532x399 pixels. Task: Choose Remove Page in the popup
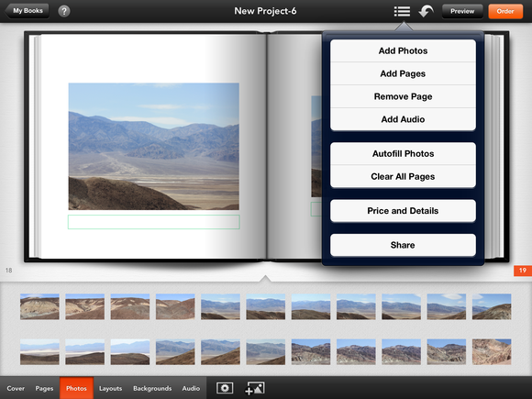(x=403, y=96)
